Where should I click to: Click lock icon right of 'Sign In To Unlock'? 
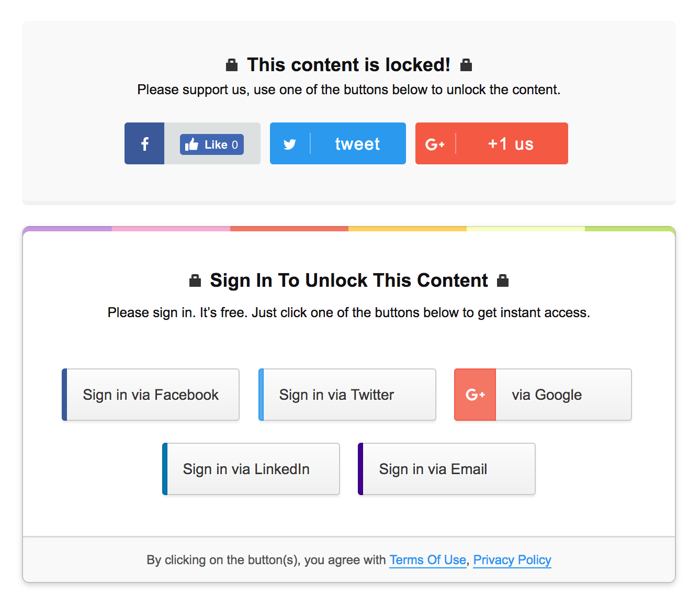click(503, 281)
